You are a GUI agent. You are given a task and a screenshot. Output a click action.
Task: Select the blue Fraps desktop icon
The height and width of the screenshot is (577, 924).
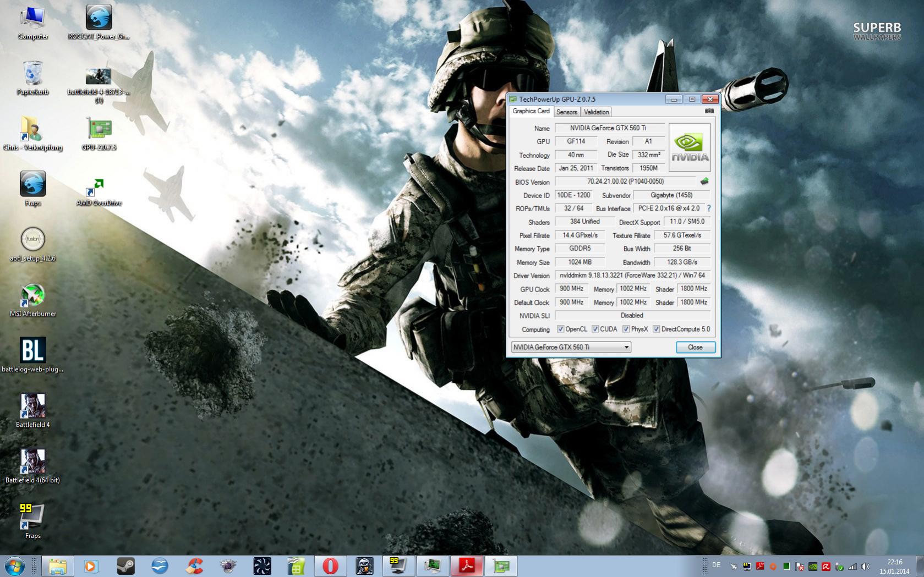pyautogui.click(x=32, y=189)
